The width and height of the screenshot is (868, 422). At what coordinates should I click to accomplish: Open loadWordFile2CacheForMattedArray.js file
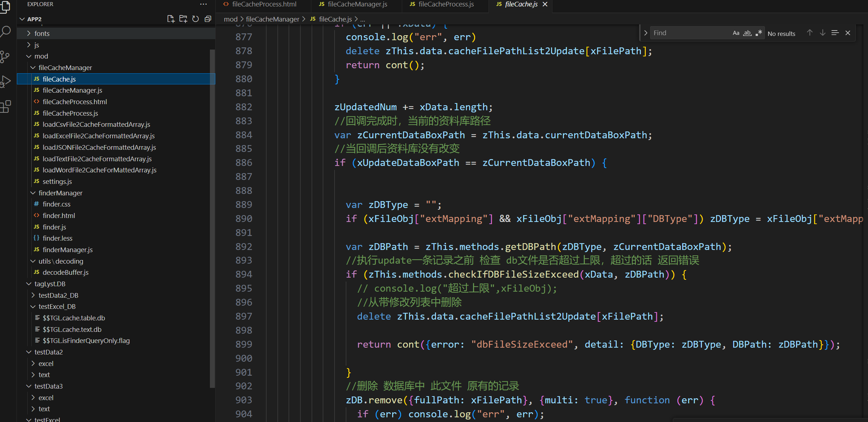tap(116, 170)
